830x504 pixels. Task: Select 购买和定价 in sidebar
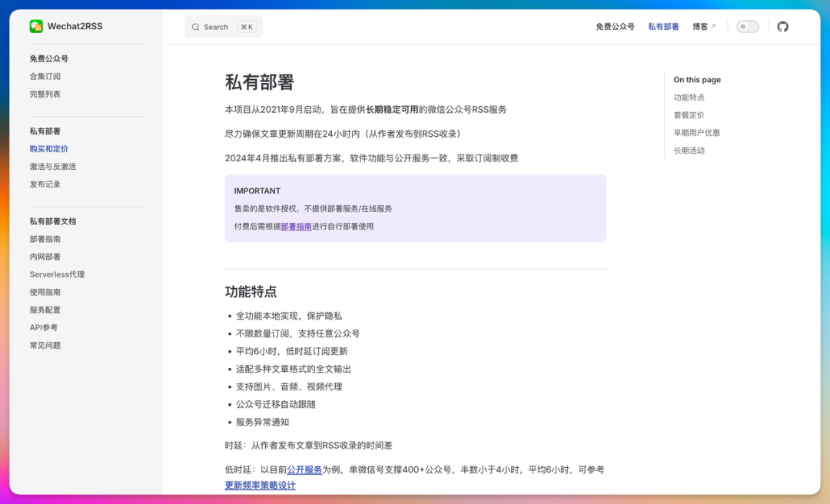[49, 149]
